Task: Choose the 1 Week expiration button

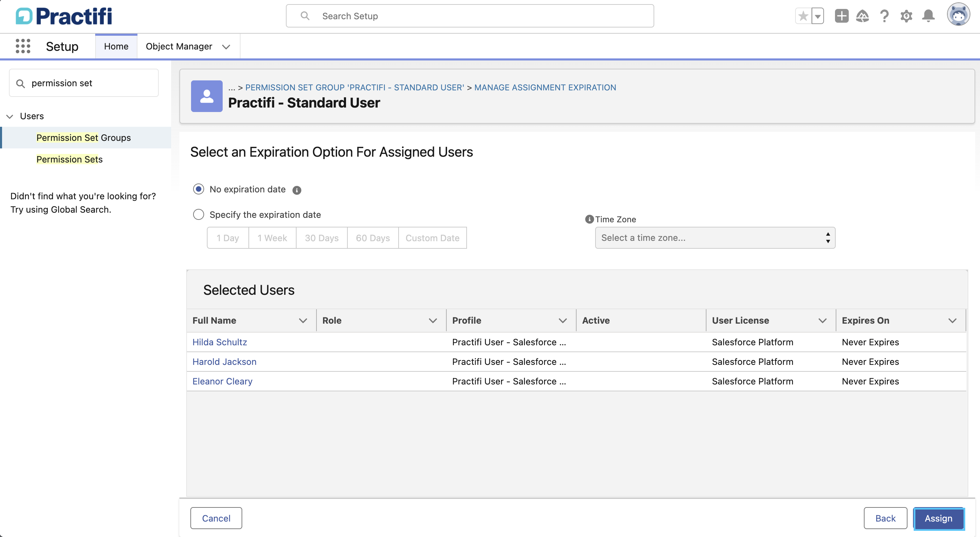Action: coord(272,238)
